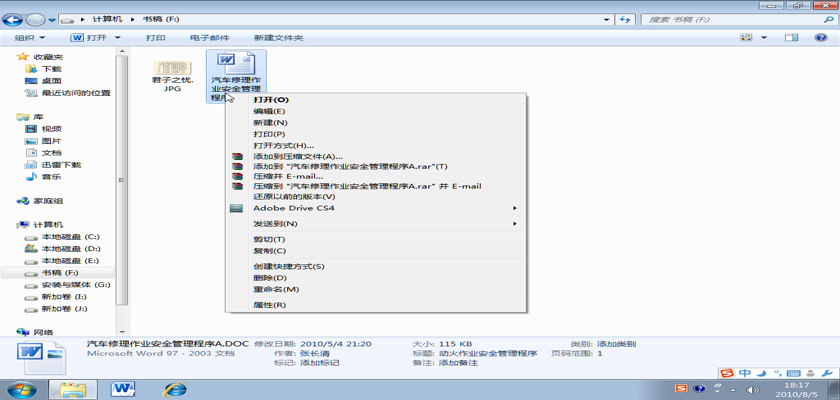Screen dimensions: 840x400
Task: Expand the Adobe Drive CS4 submenu
Action: [515, 208]
